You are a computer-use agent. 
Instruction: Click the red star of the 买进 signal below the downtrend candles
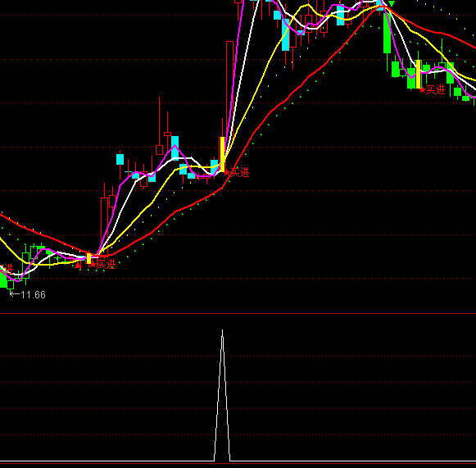tap(422, 90)
